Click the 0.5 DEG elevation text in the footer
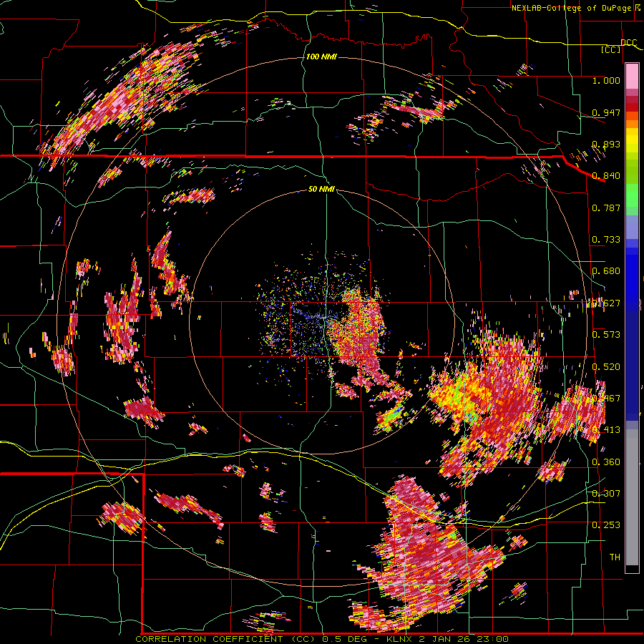Image resolution: width=644 pixels, height=644 pixels. tap(346, 639)
